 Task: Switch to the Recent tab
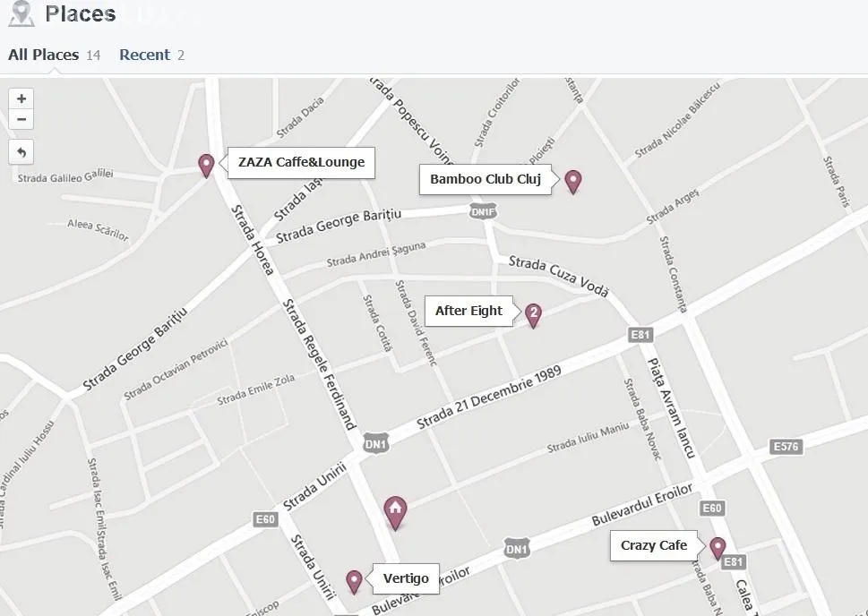[x=144, y=55]
